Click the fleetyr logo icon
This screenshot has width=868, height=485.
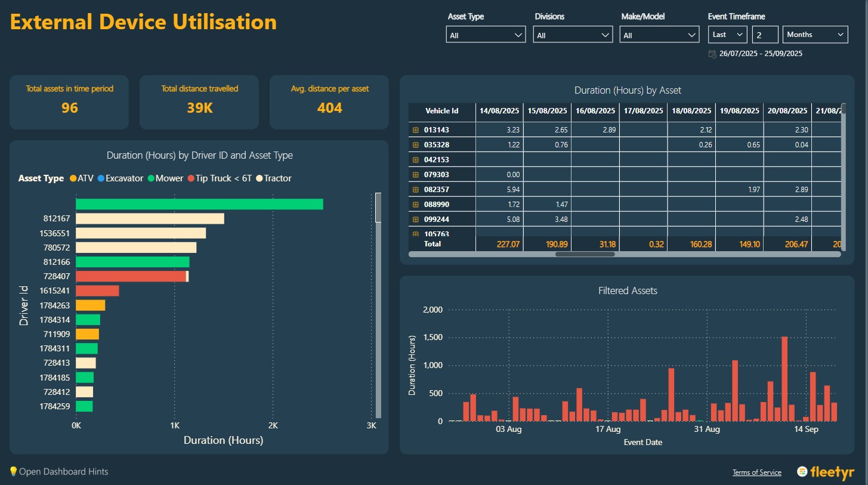802,471
